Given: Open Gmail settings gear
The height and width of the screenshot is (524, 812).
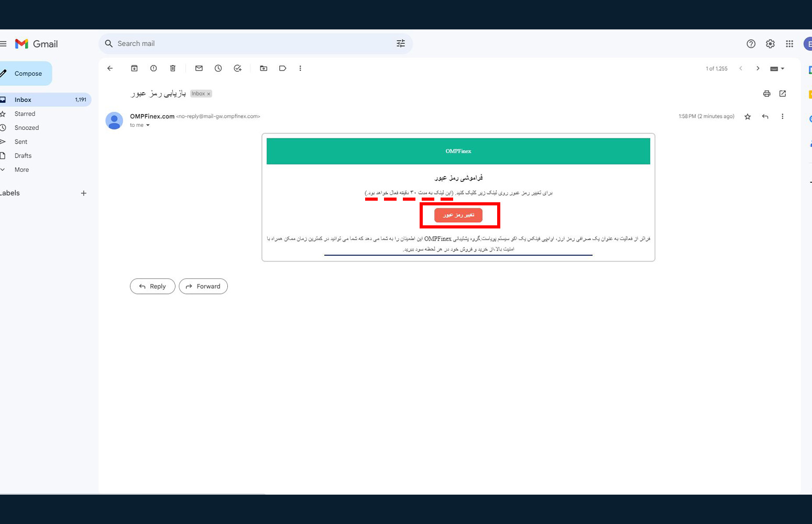Looking at the screenshot, I should point(770,44).
